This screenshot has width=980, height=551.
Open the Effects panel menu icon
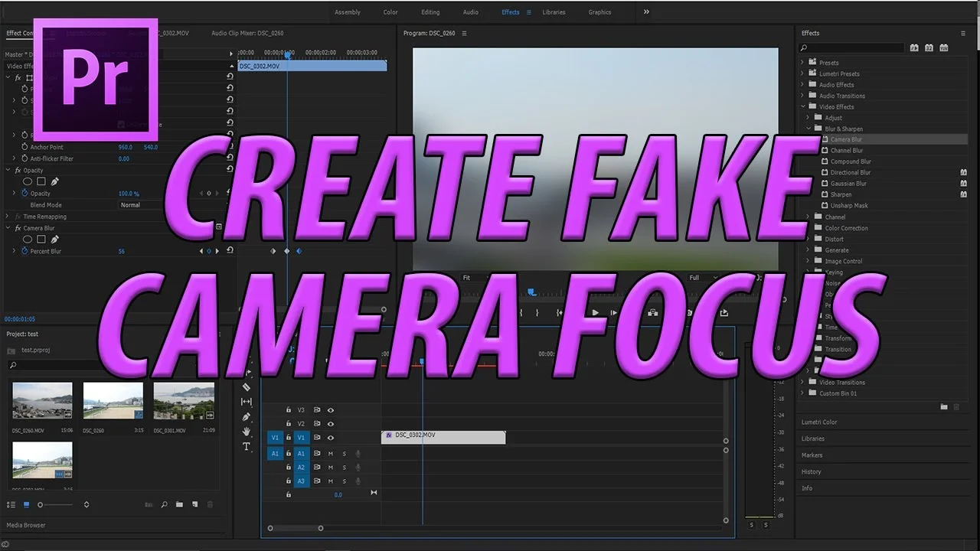(963, 33)
